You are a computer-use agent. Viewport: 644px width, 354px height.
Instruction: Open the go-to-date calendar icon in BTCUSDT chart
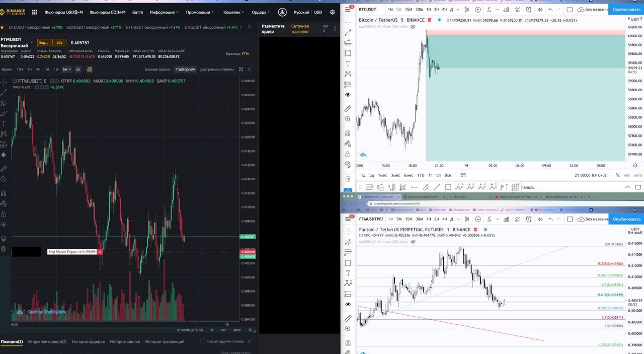pos(463,175)
